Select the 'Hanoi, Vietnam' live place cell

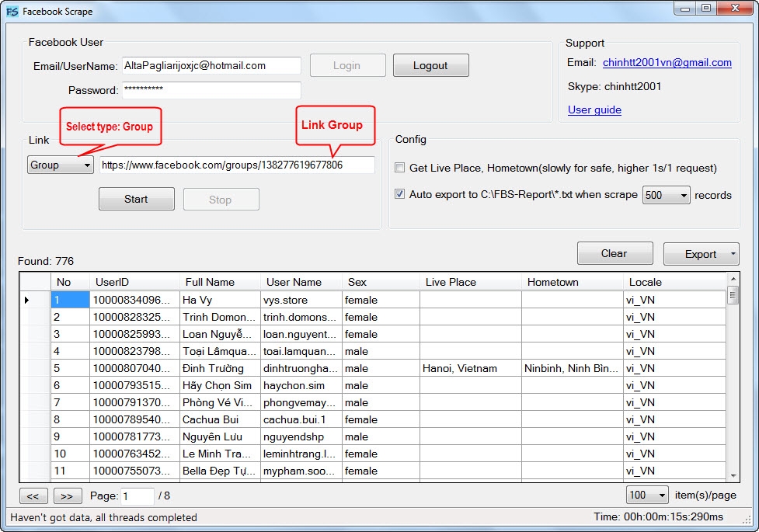click(471, 368)
